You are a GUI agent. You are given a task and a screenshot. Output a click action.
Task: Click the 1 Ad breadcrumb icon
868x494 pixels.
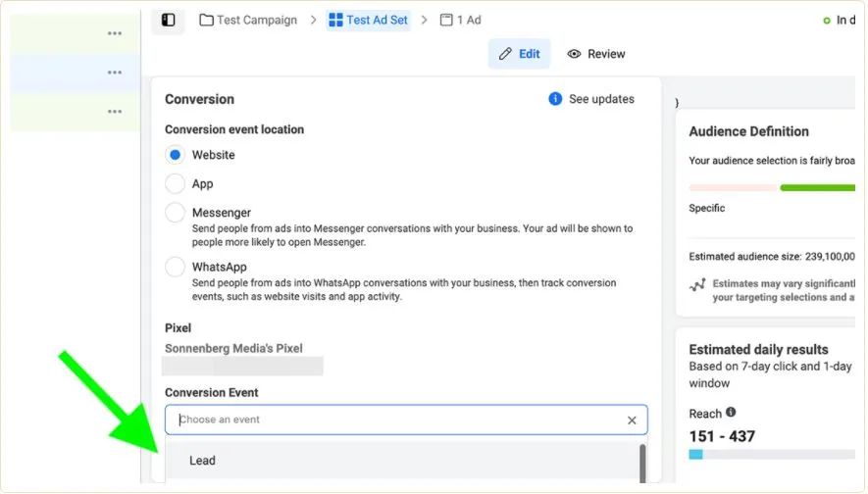pos(446,21)
